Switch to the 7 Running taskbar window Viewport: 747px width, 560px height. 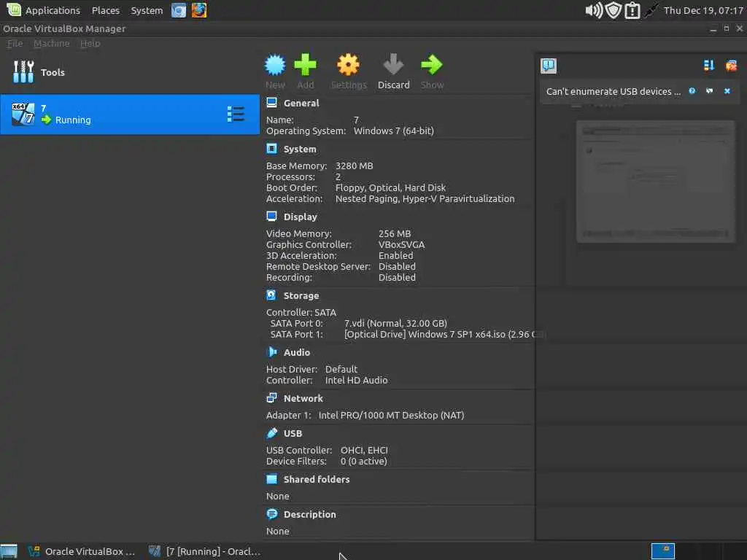(x=204, y=551)
